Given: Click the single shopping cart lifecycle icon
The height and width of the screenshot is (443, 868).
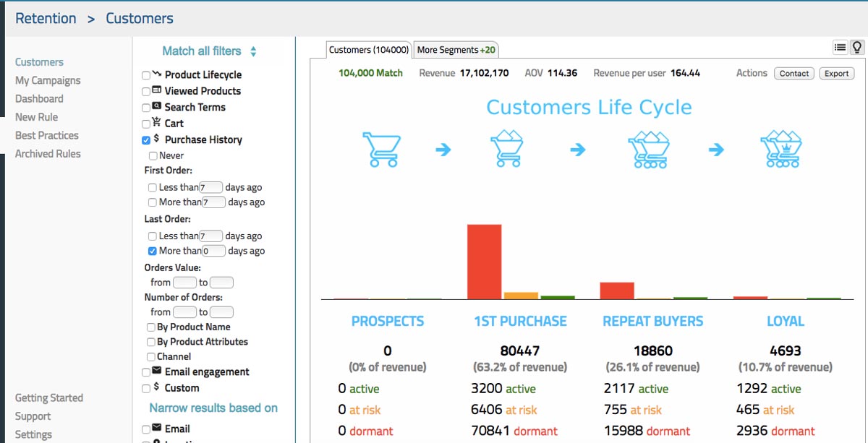Looking at the screenshot, I should coord(380,149).
